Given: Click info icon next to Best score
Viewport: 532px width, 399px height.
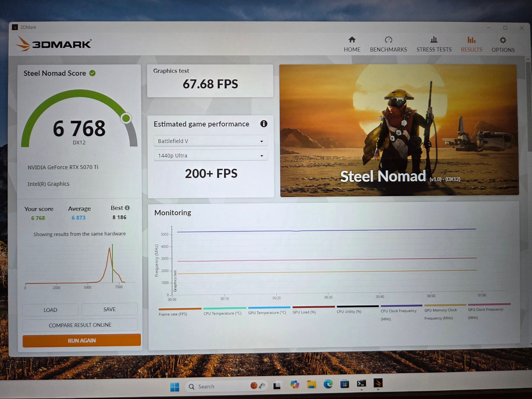Looking at the screenshot, I should point(127,208).
